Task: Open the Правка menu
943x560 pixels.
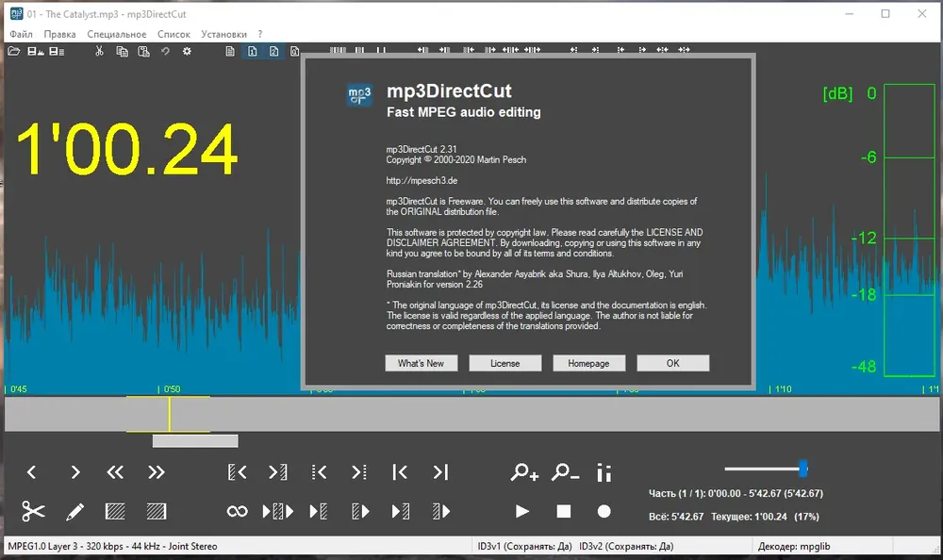Action: tap(59, 34)
